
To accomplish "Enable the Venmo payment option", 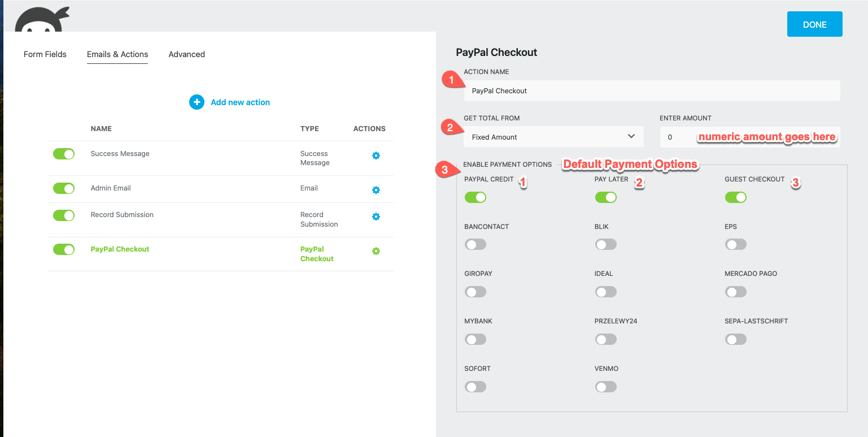I will tap(605, 387).
